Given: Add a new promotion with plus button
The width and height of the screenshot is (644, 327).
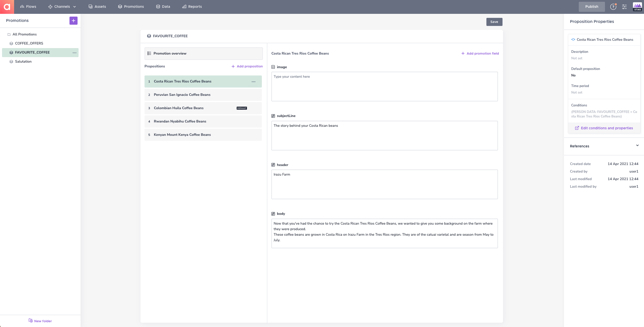Looking at the screenshot, I should click(x=74, y=21).
